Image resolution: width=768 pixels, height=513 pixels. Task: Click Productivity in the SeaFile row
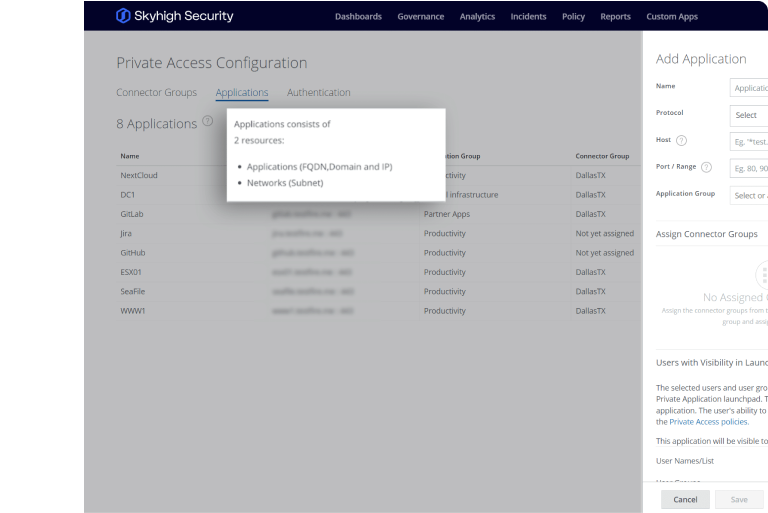(444, 292)
